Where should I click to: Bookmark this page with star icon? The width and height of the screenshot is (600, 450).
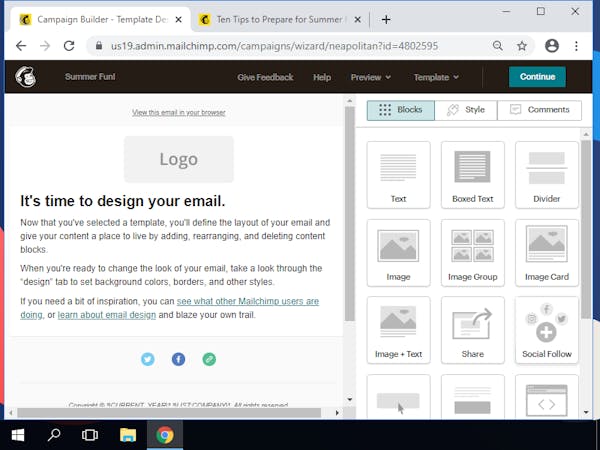(x=522, y=46)
